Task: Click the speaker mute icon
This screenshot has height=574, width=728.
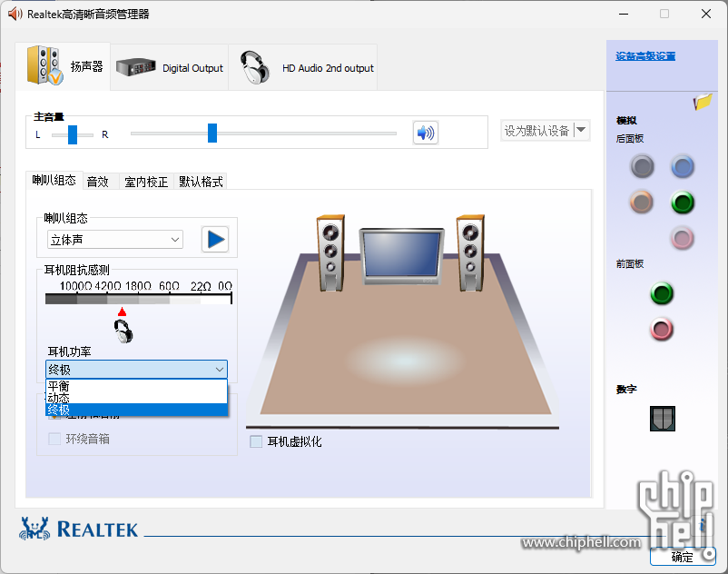Action: [425, 133]
